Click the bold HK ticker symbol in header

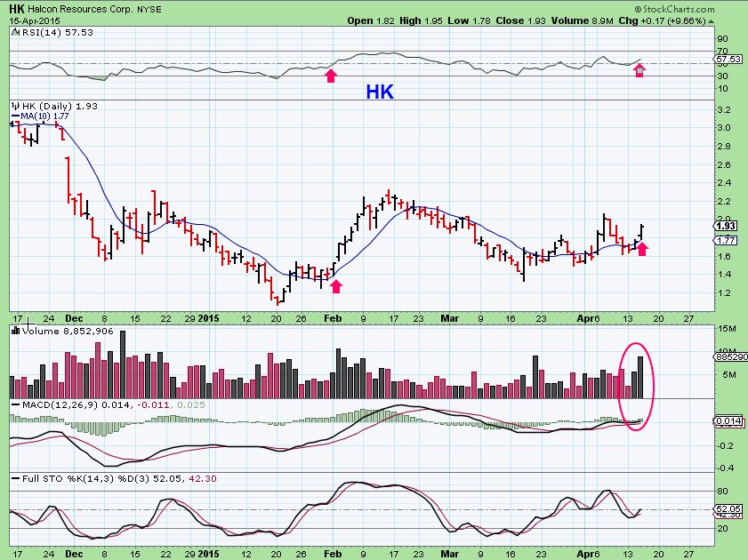click(x=17, y=9)
